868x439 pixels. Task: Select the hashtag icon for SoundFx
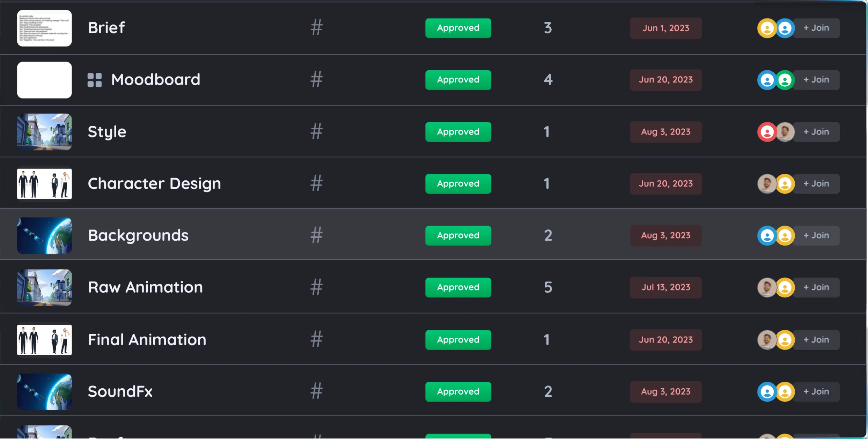pos(316,391)
